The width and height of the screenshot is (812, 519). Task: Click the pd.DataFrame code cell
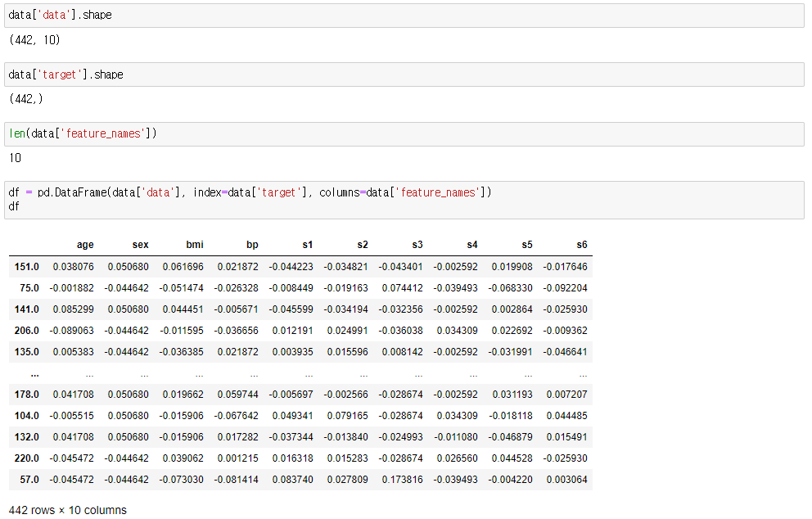[404, 200]
